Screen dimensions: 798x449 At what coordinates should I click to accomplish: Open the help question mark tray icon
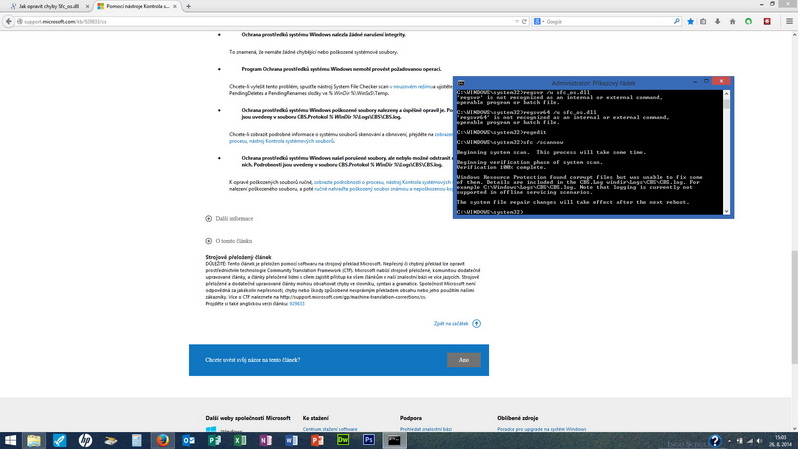click(715, 441)
